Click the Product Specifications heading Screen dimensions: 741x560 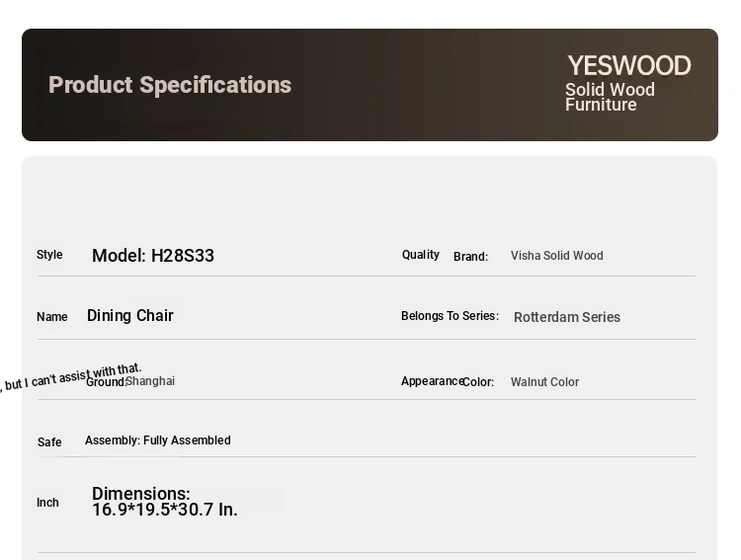[x=170, y=85]
